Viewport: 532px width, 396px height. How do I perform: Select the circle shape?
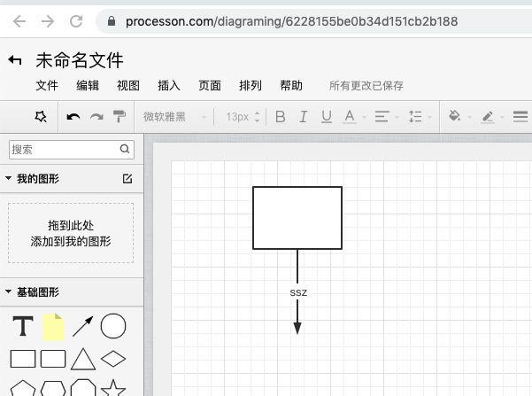tap(113, 326)
